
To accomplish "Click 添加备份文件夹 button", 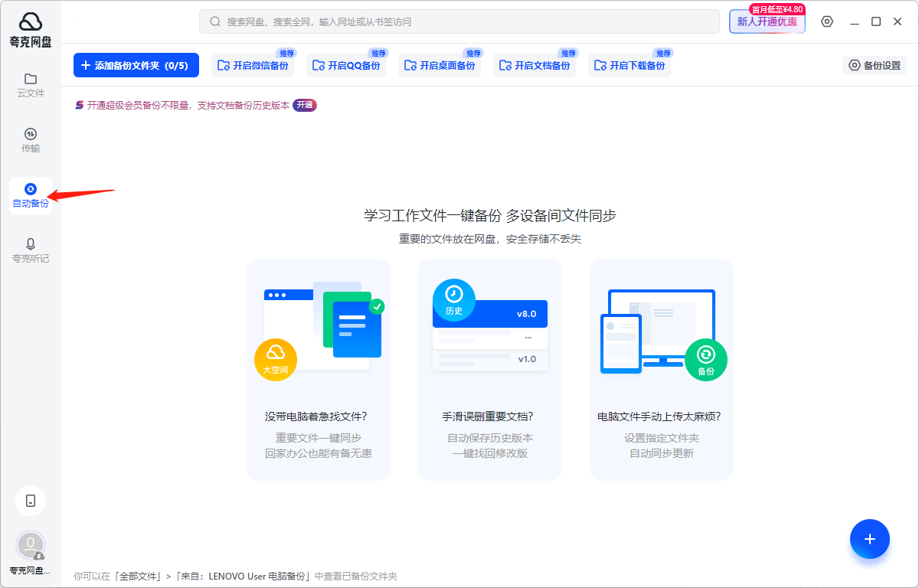I will point(136,66).
